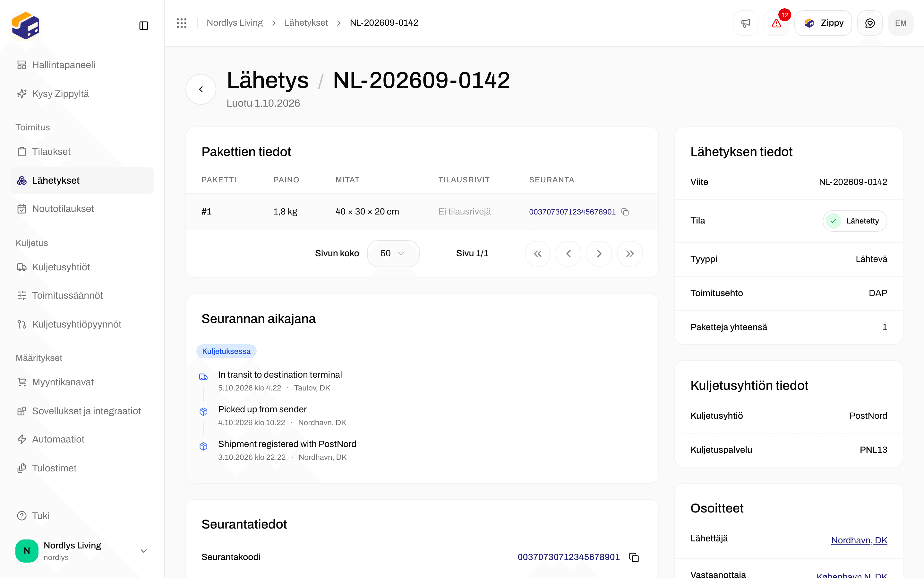Open Noutotilaukset in the sidebar
Image resolution: width=924 pixels, height=578 pixels.
click(x=82, y=209)
